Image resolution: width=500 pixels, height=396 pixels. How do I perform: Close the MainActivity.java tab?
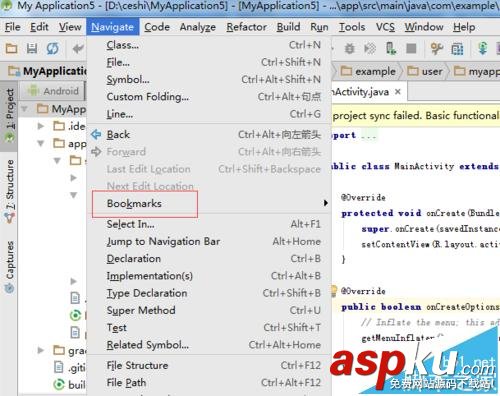pos(398,91)
